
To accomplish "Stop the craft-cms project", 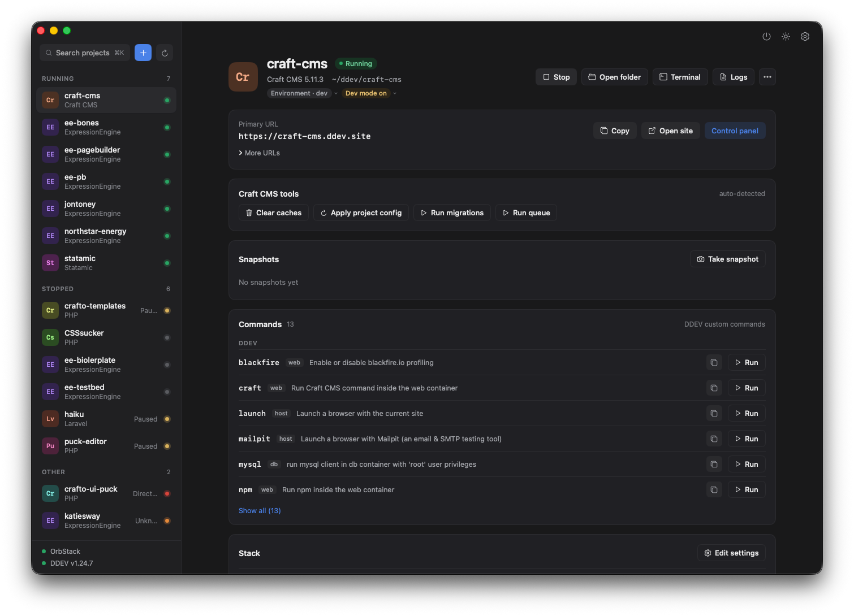I will (x=556, y=77).
